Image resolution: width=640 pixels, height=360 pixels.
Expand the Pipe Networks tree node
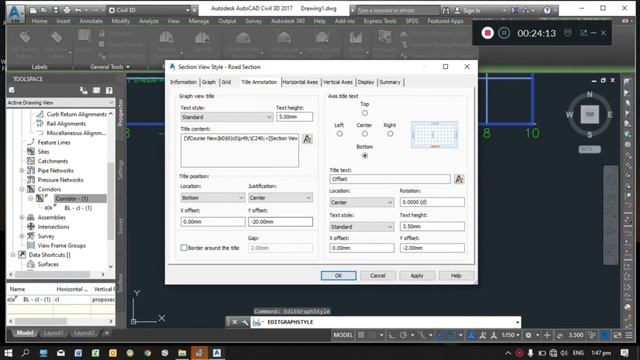(22, 170)
